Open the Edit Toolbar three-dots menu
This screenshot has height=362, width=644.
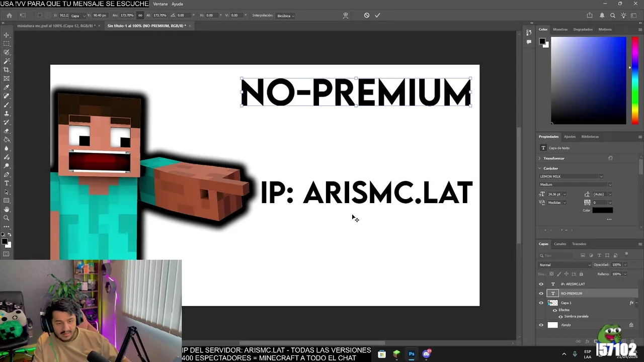pos(7,227)
